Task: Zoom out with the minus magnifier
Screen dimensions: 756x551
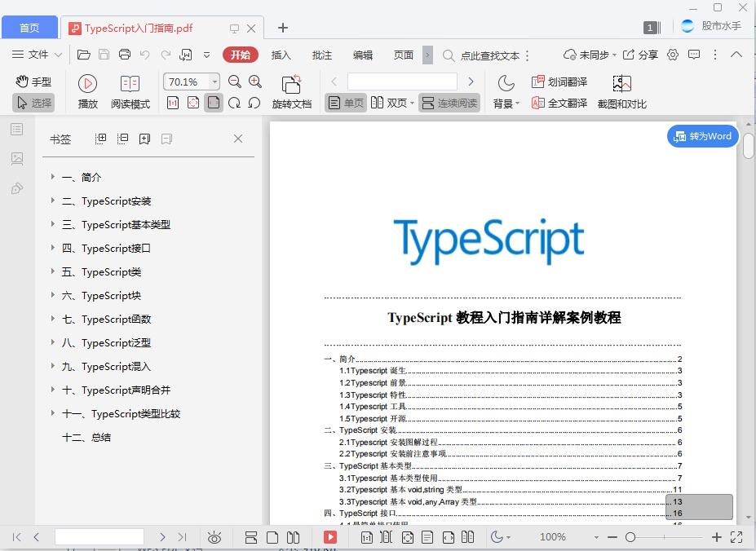Action: (x=234, y=82)
